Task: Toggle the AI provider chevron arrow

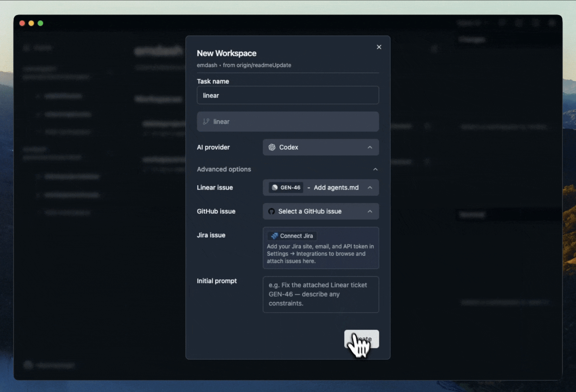Action: click(x=370, y=147)
